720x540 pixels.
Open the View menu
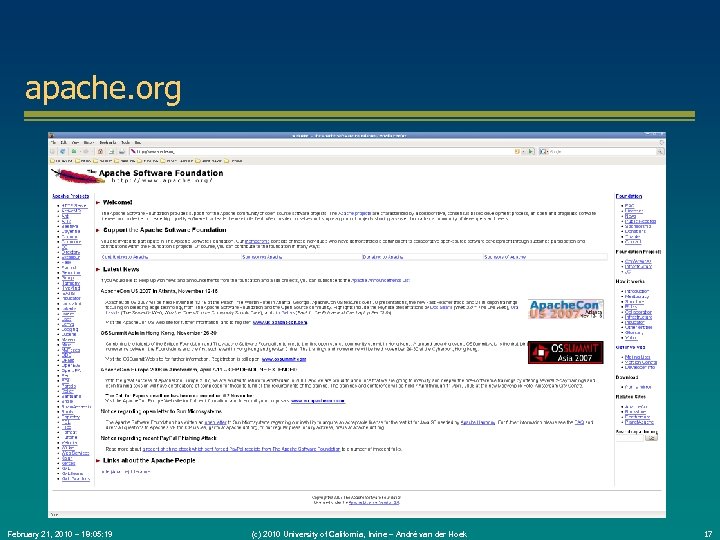tap(75, 143)
